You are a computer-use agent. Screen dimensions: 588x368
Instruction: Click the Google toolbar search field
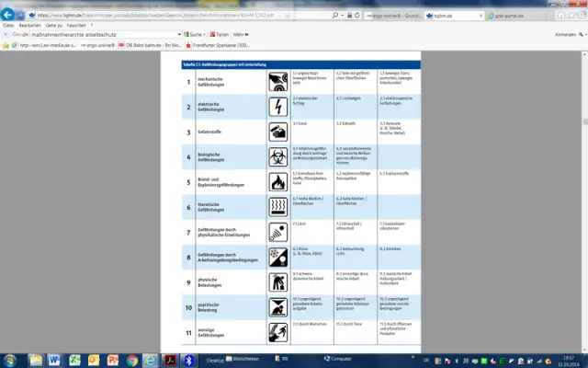pos(101,34)
